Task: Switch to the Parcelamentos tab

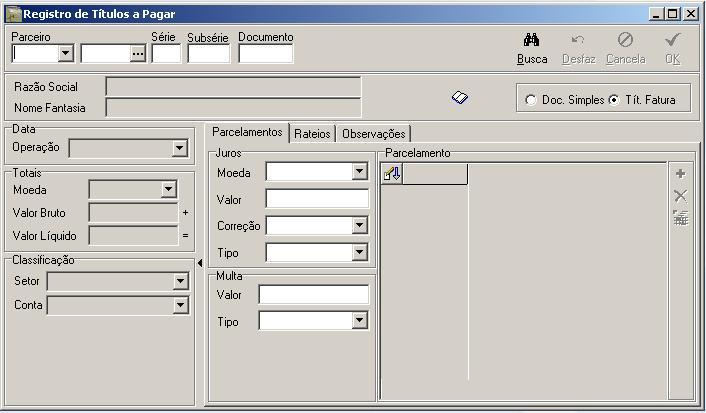Action: [x=247, y=132]
